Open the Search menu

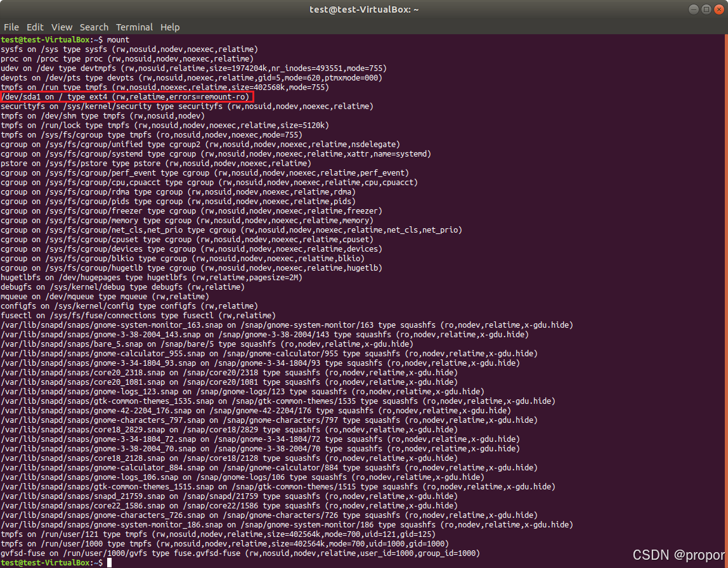point(94,27)
